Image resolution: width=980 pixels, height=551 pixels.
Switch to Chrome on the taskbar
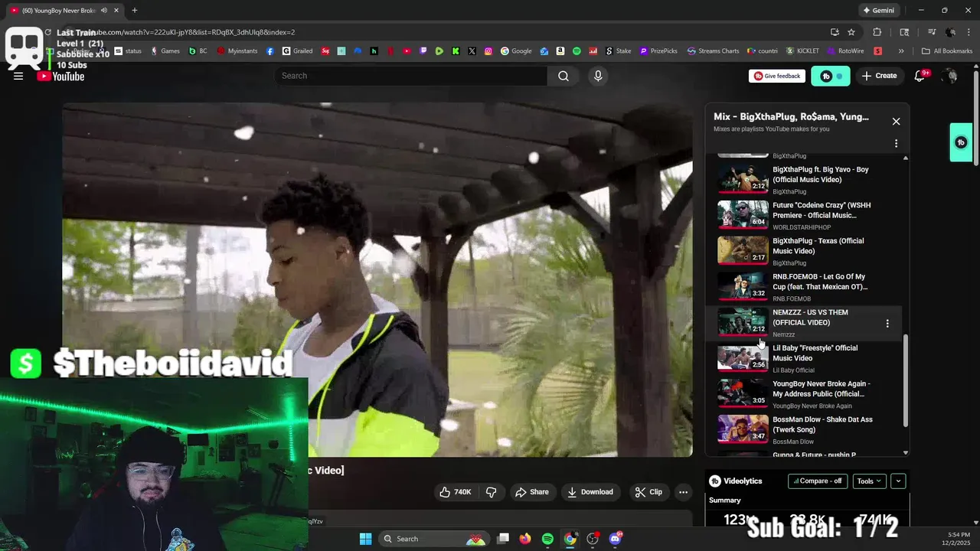click(570, 539)
